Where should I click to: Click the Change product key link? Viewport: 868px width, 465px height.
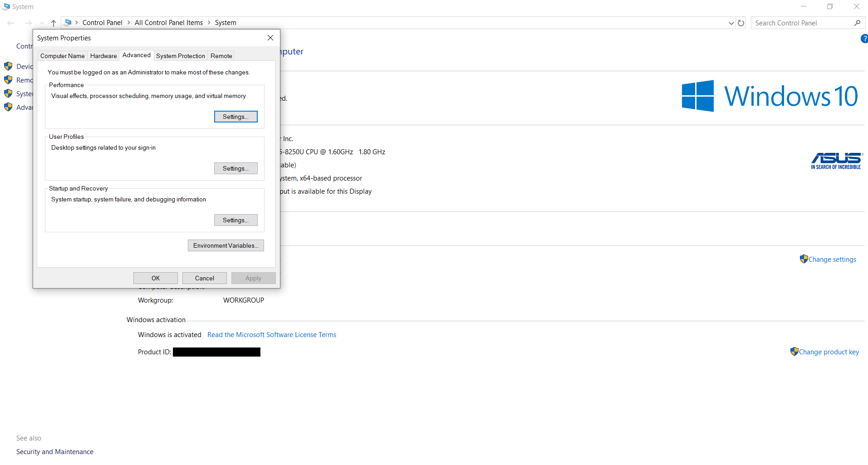click(x=829, y=352)
